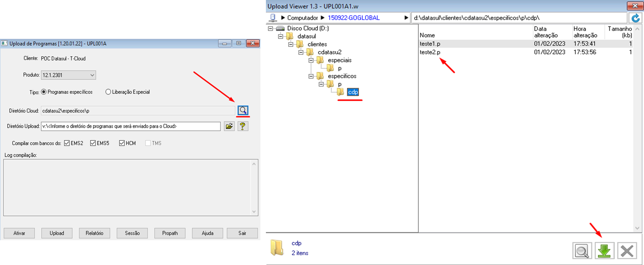Click the Upload Viewer path address field
Viewport: 644px width, 265px height.
tap(519, 18)
